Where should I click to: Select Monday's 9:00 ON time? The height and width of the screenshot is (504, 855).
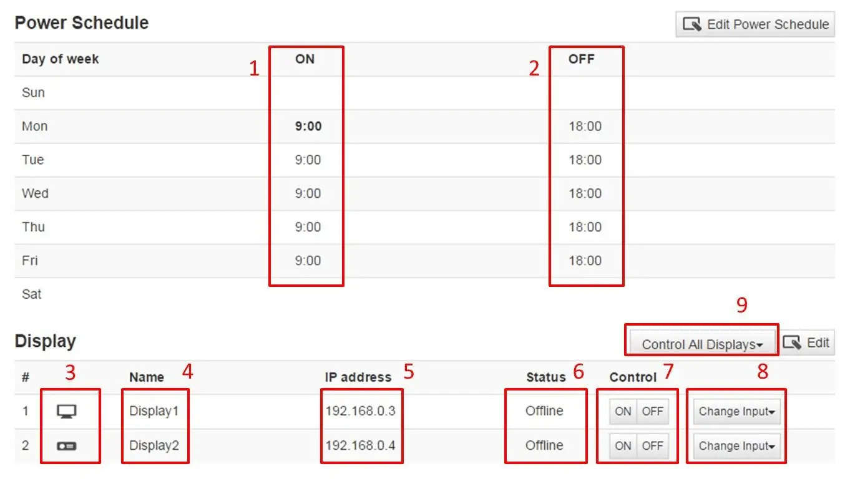pyautogui.click(x=306, y=126)
